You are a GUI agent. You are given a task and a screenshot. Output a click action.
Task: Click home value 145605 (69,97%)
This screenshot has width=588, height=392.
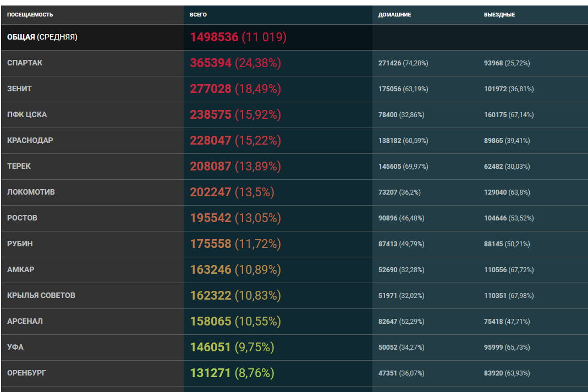[x=403, y=167]
